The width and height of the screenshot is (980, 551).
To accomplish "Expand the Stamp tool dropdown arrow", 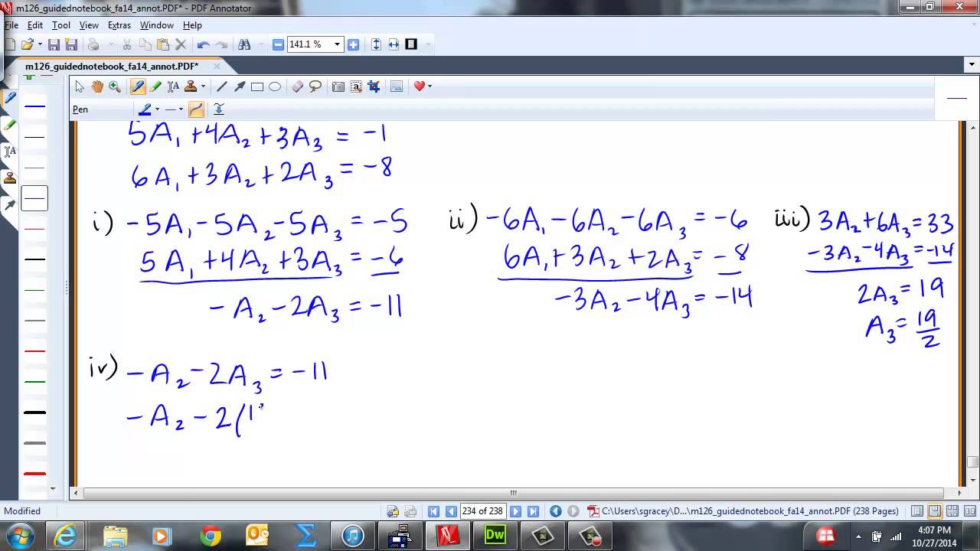I will [x=202, y=86].
